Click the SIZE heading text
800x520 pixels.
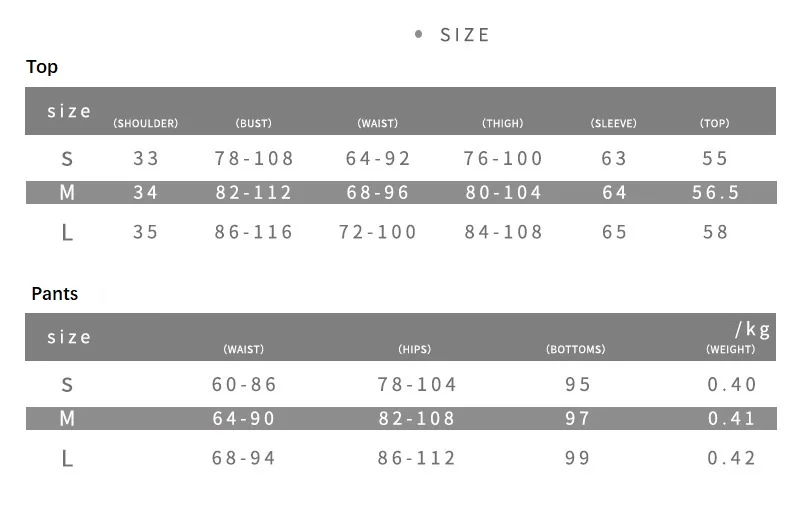[464, 35]
